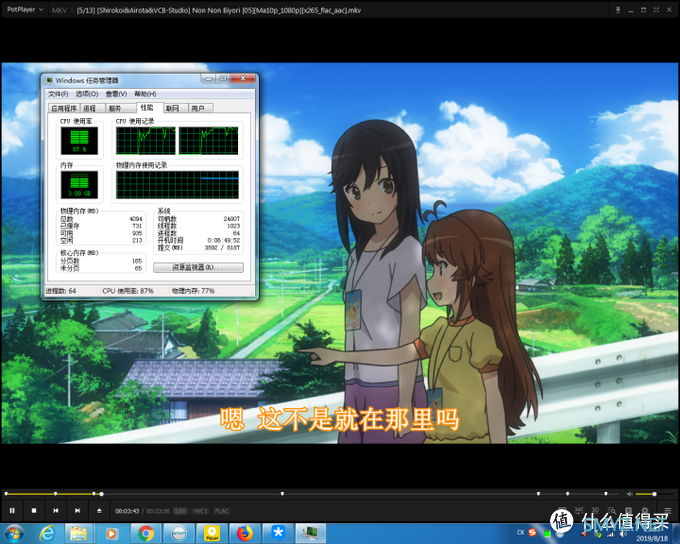Screen dimensions: 680x544
Task: Open the blue star app on taskbar
Action: (x=278, y=533)
